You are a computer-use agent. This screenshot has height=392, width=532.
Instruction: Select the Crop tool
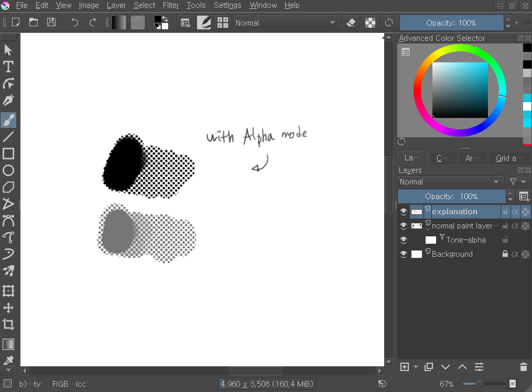pyautogui.click(x=8, y=324)
